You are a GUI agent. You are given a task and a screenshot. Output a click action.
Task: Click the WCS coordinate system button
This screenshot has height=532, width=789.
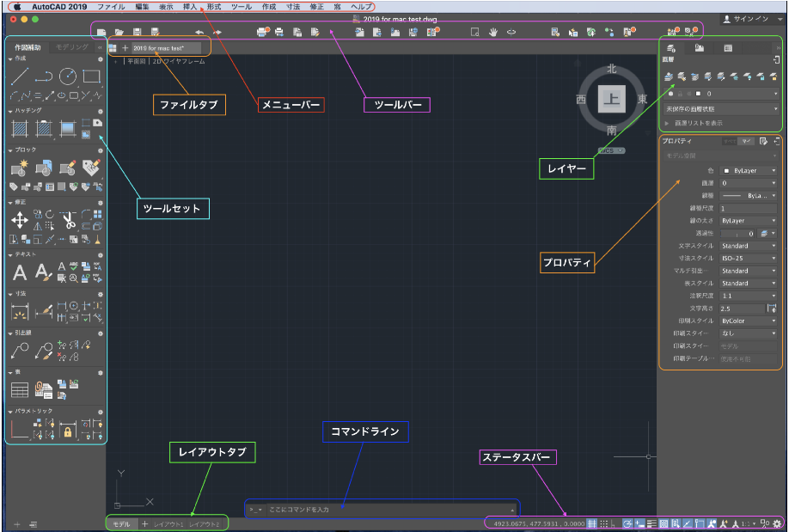pyautogui.click(x=611, y=150)
